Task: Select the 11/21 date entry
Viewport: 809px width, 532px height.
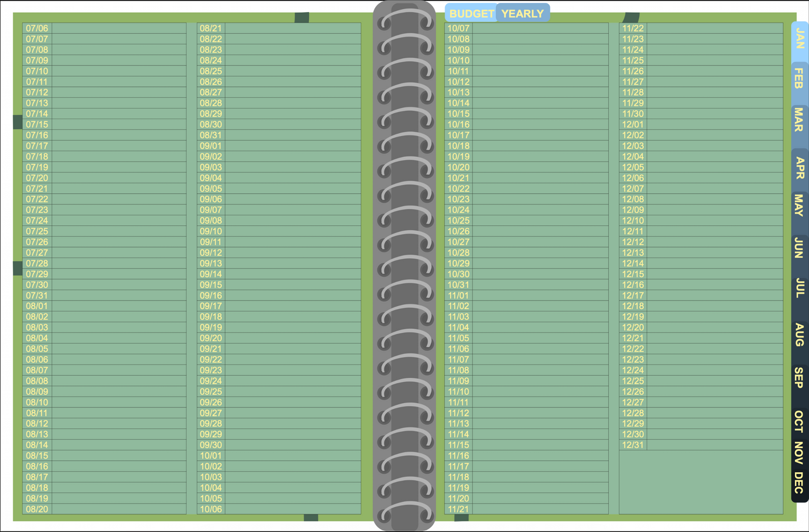Action: (x=459, y=509)
